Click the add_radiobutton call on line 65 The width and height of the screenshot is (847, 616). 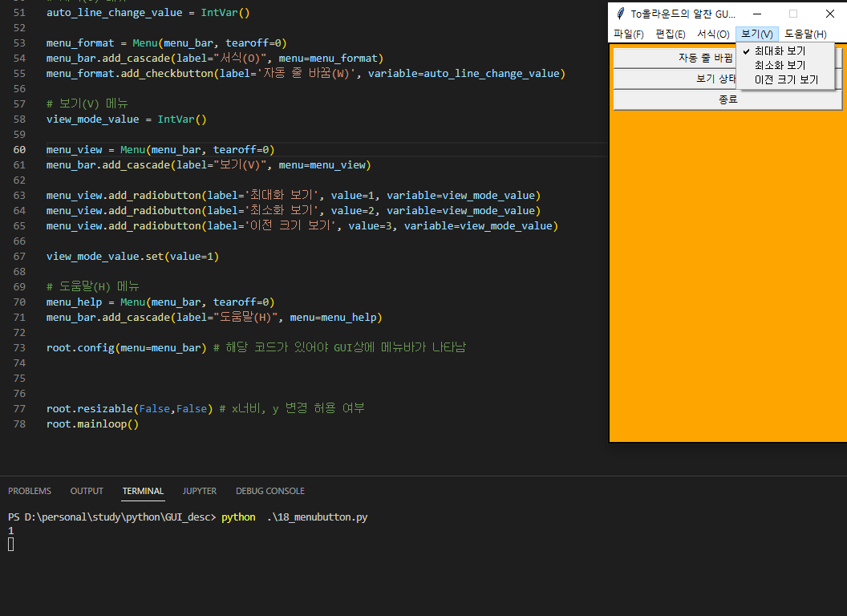(x=302, y=226)
